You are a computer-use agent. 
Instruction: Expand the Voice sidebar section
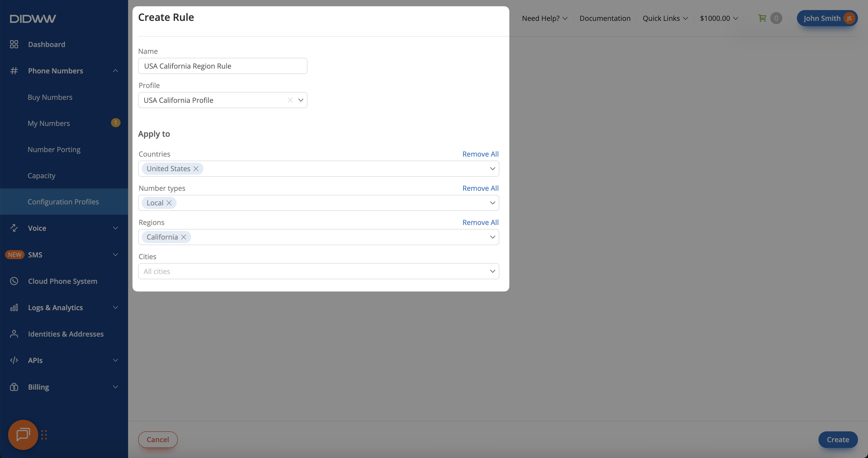(116, 228)
